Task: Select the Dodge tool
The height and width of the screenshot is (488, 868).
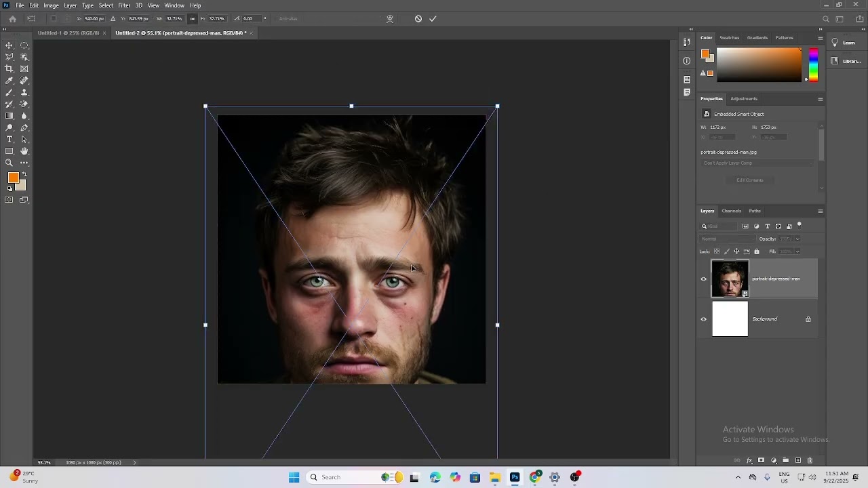Action: 9,127
